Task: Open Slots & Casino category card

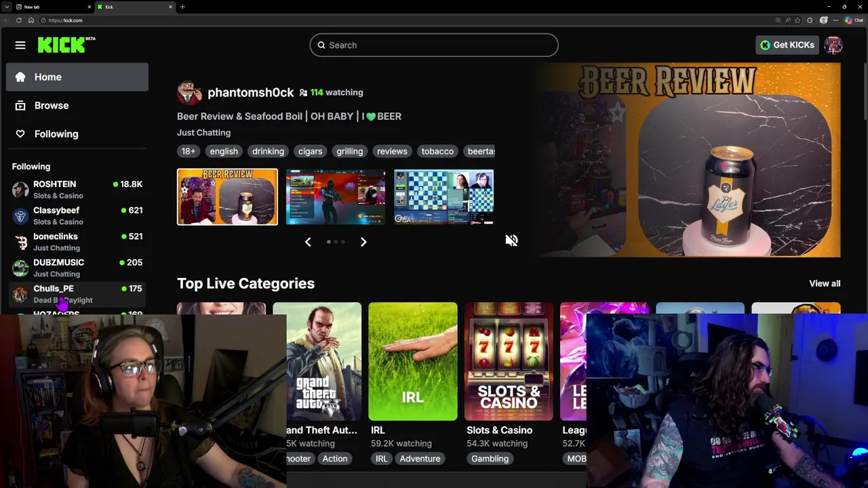Action: tap(509, 361)
